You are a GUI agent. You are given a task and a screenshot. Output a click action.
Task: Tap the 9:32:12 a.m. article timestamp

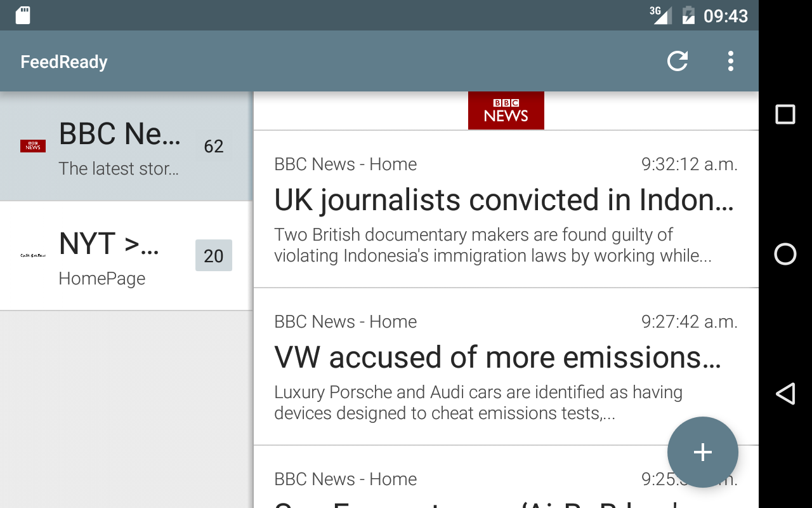coord(689,164)
